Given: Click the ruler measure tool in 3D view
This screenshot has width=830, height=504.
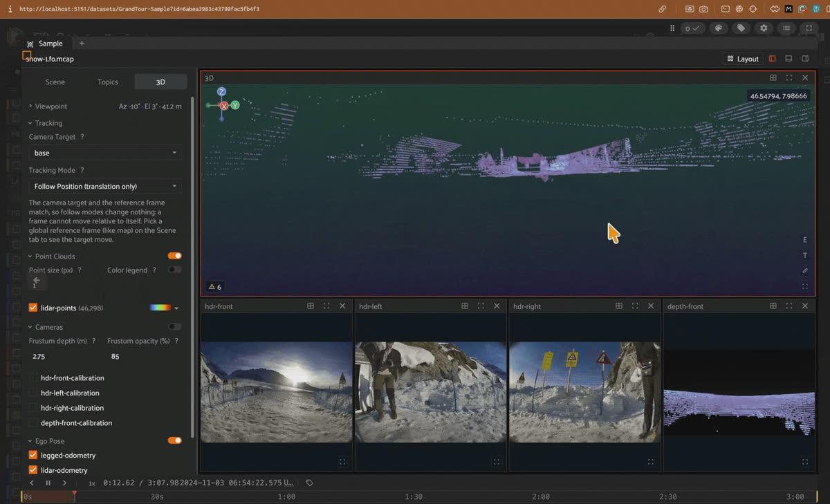Looking at the screenshot, I should pyautogui.click(x=805, y=271).
